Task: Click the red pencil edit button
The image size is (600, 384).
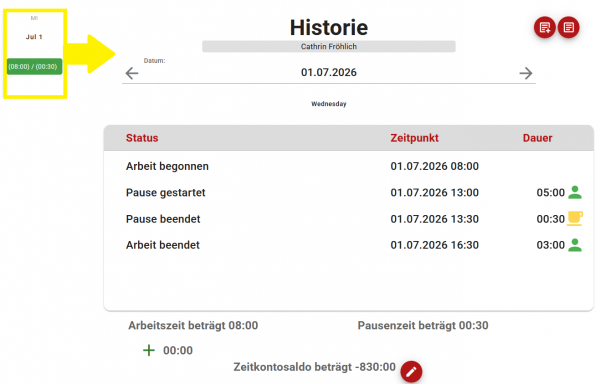Action: pyautogui.click(x=411, y=371)
